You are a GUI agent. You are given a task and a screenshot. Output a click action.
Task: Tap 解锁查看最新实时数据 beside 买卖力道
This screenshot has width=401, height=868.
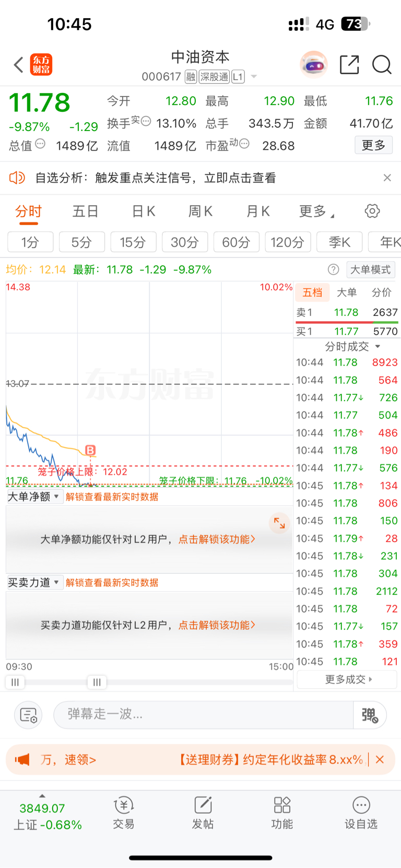(112, 582)
